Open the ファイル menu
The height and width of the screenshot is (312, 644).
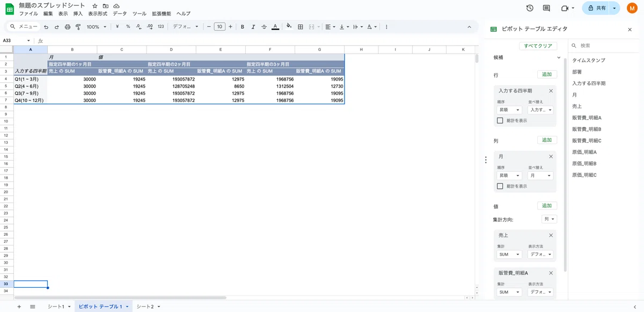pyautogui.click(x=28, y=13)
